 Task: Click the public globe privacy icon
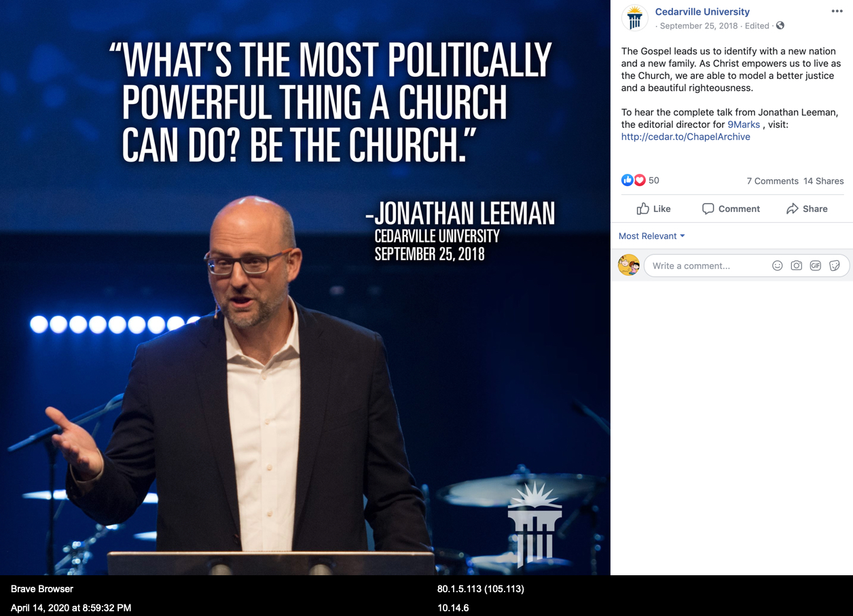[x=780, y=26]
